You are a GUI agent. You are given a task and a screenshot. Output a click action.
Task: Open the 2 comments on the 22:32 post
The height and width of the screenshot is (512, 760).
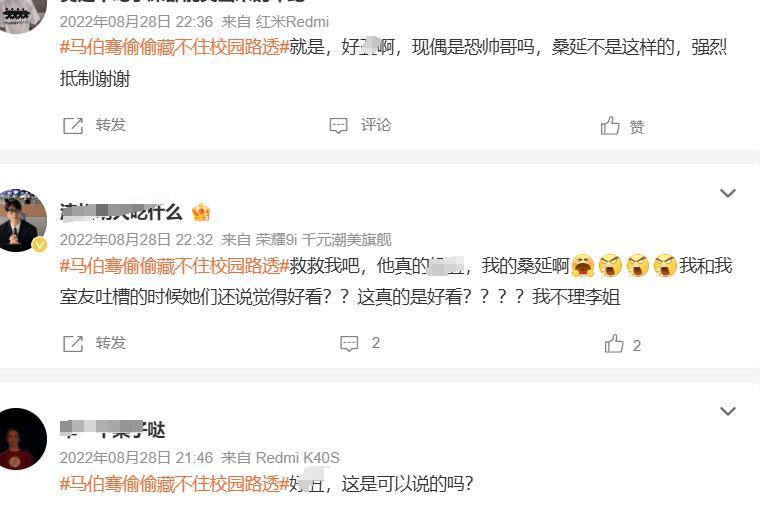pos(360,343)
